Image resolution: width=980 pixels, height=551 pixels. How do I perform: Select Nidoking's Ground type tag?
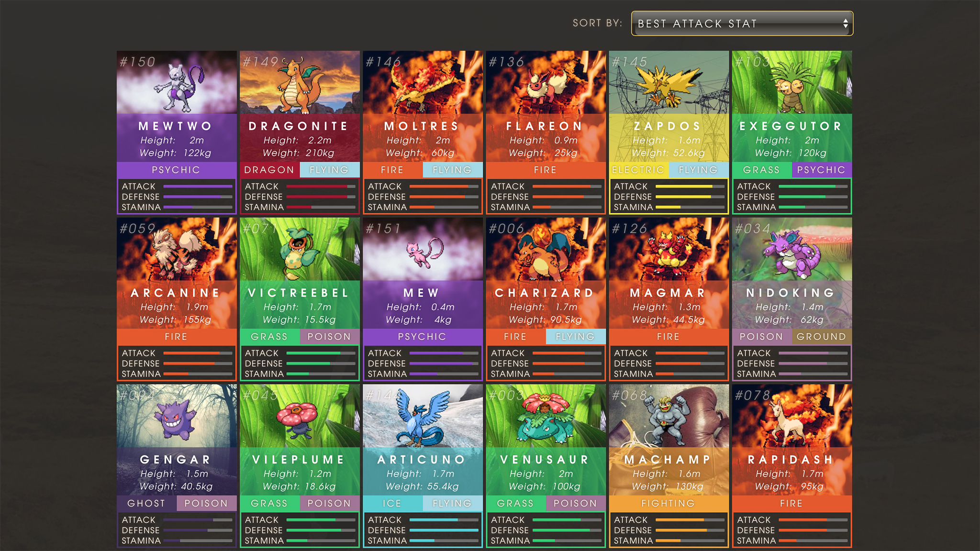coord(822,337)
